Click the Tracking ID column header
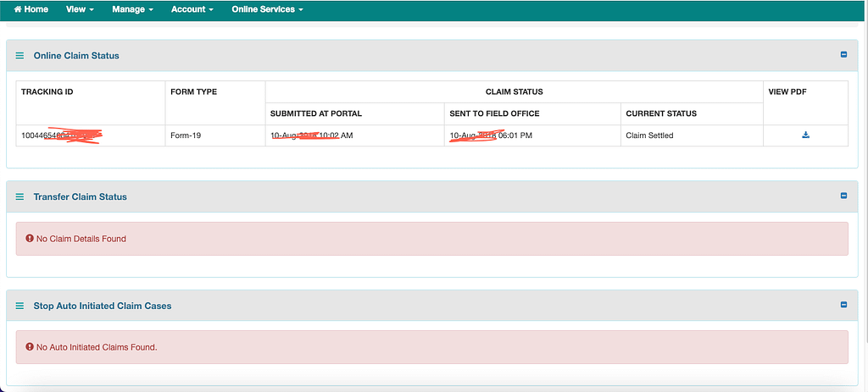The width and height of the screenshot is (868, 392). 47,91
